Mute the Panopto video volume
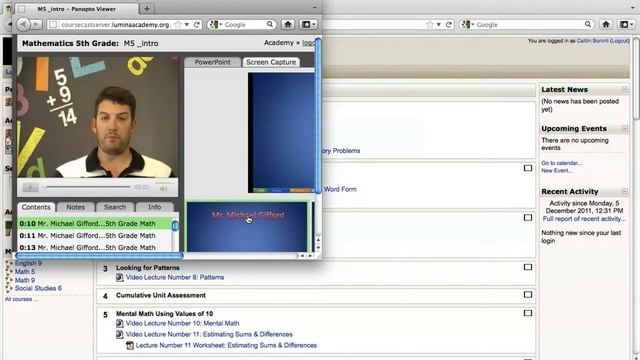The height and width of the screenshot is (360, 640). point(163,188)
